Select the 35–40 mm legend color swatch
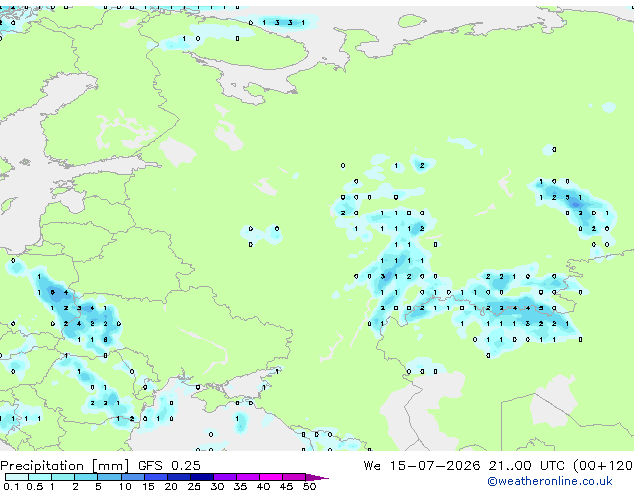634x490 pixels. tap(248, 477)
